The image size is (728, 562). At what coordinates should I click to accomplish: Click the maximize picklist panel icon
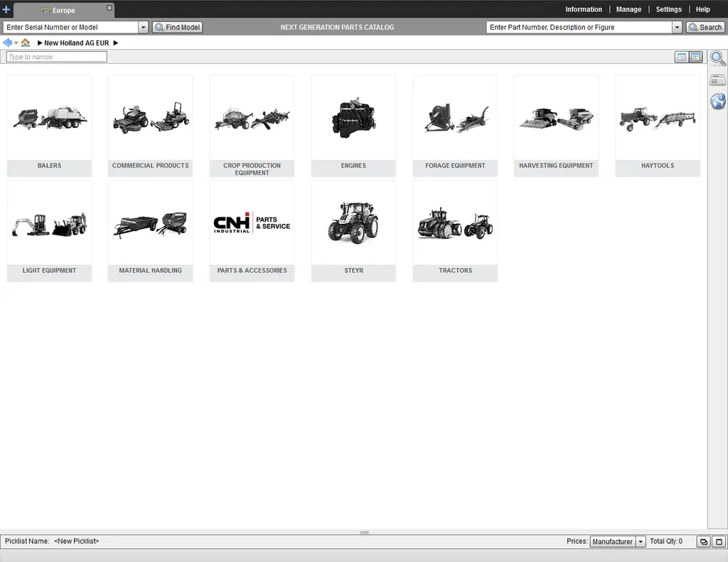pyautogui.click(x=719, y=541)
